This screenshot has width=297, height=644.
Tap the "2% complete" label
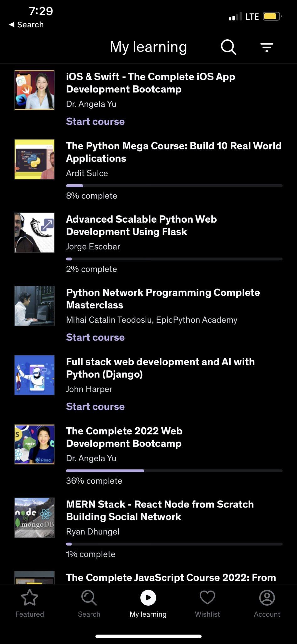(x=91, y=269)
